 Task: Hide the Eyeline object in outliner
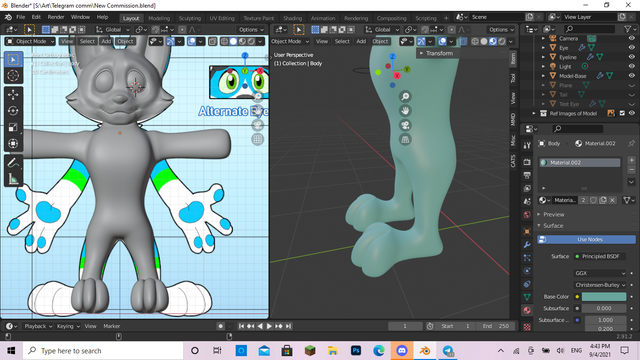tap(631, 57)
